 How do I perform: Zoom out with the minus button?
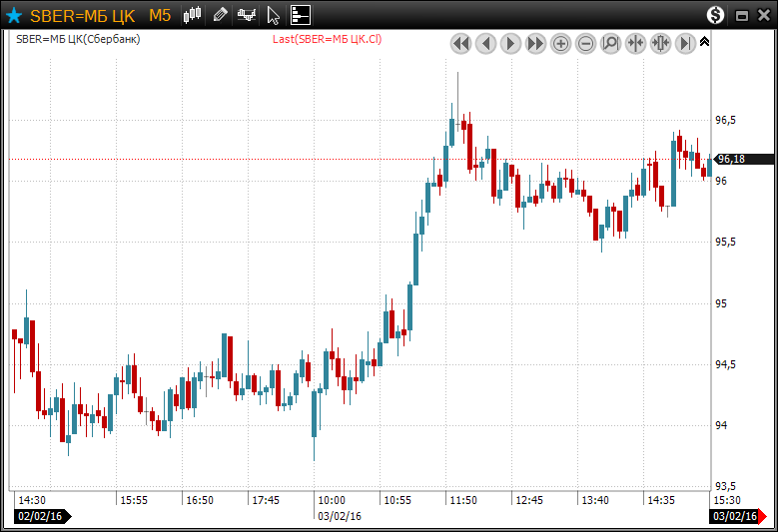[585, 43]
